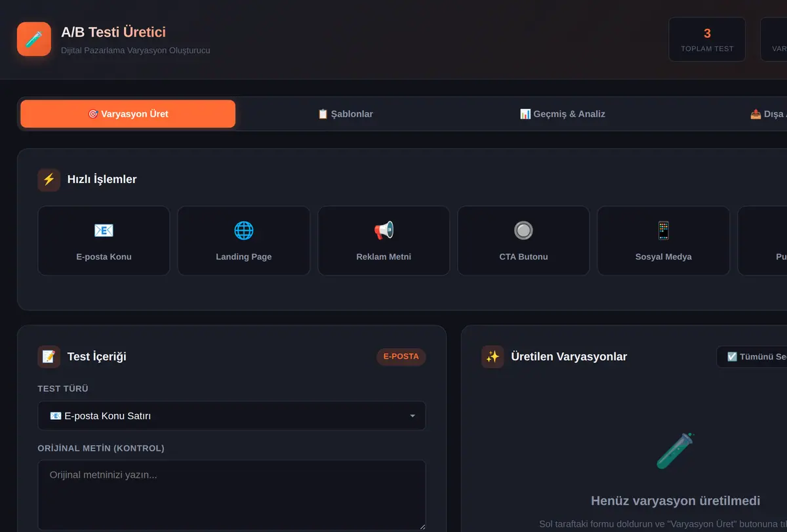
Task: Open the Varyasyon Üret tab
Action: pyautogui.click(x=128, y=114)
